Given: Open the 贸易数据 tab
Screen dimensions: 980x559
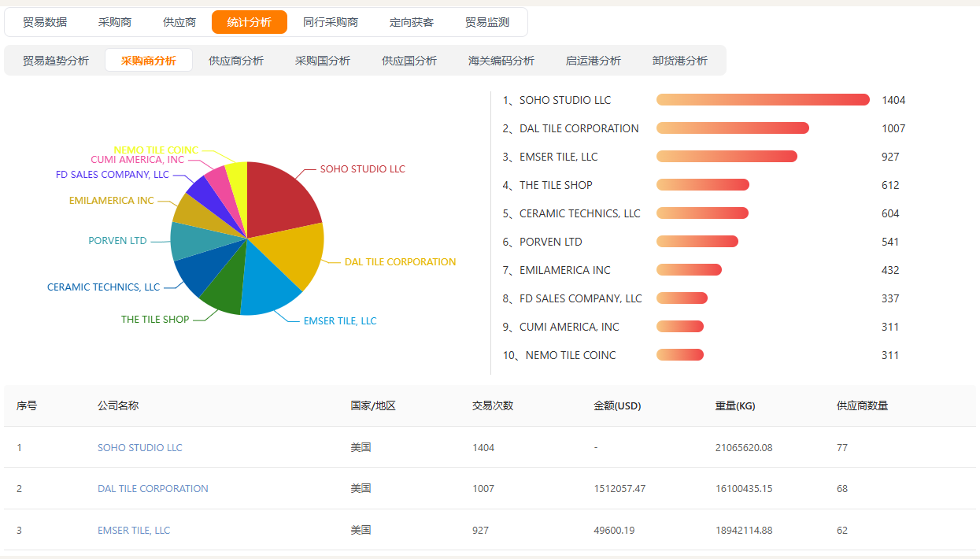Looking at the screenshot, I should coord(45,22).
